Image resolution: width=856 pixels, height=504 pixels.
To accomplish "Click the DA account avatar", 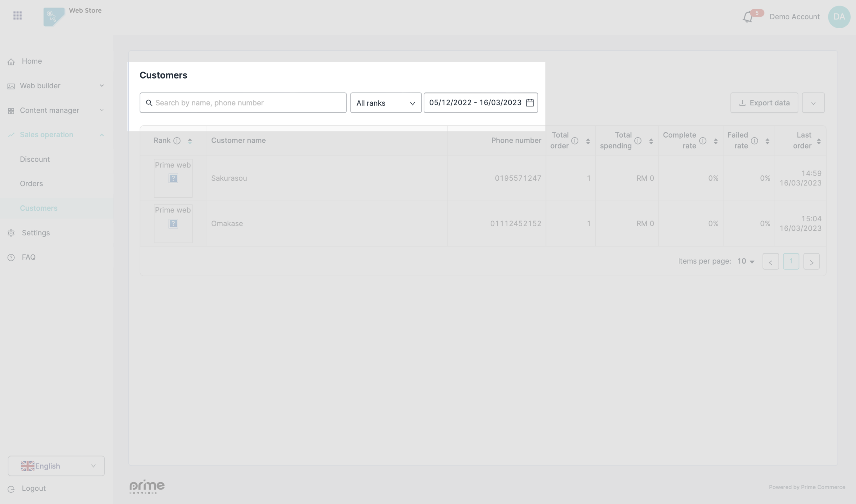I will click(839, 17).
